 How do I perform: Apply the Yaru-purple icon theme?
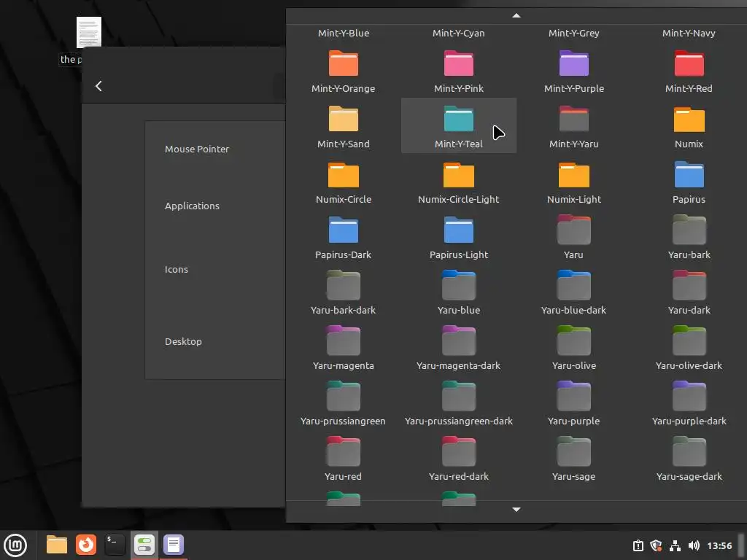coord(573,402)
